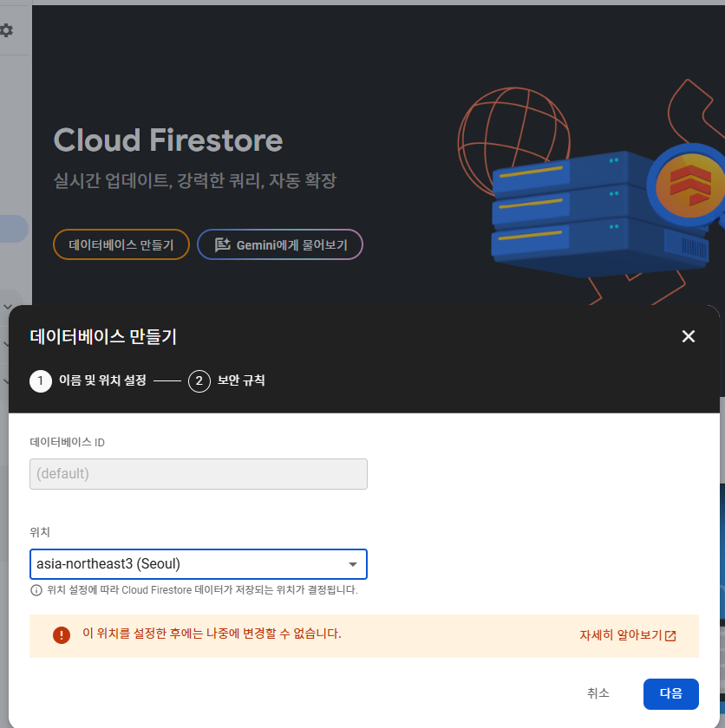Viewport: 725px width, 728px height.
Task: Open the settings gear icon in the sidebar
Action: pos(6,30)
